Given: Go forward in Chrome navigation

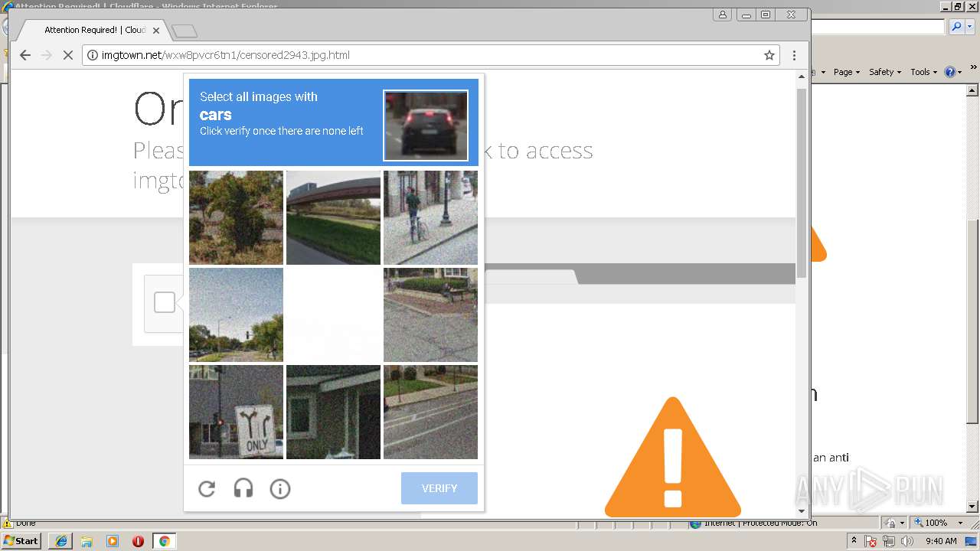Looking at the screenshot, I should 47,55.
